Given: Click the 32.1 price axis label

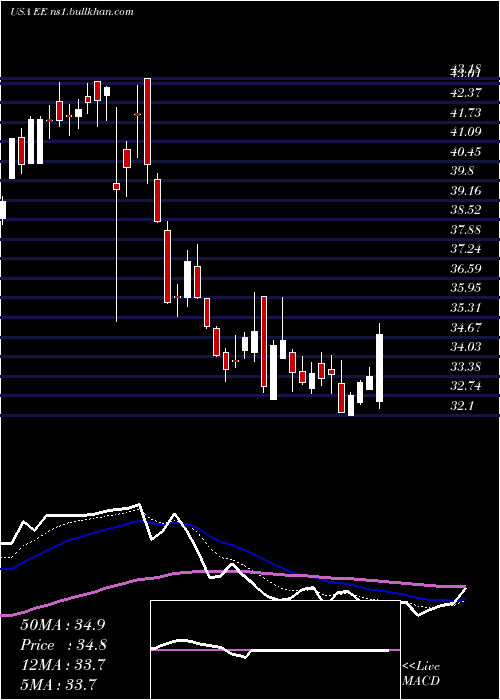Looking at the screenshot, I should (462, 406).
